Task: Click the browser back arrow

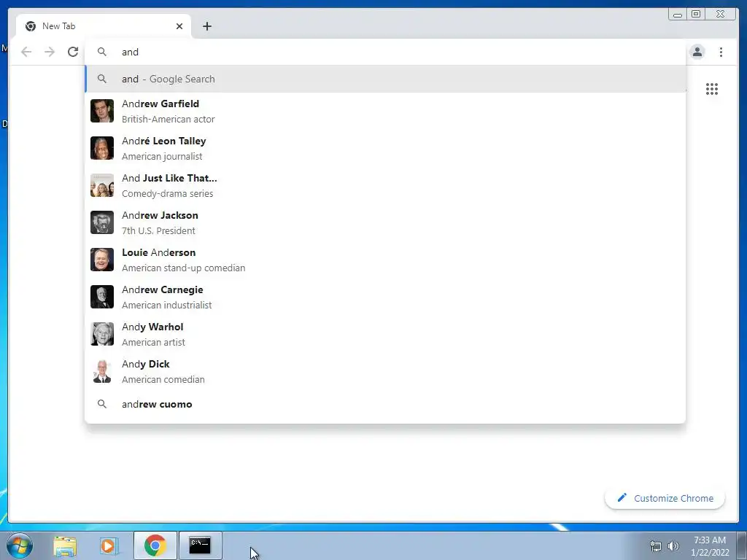Action: tap(26, 52)
